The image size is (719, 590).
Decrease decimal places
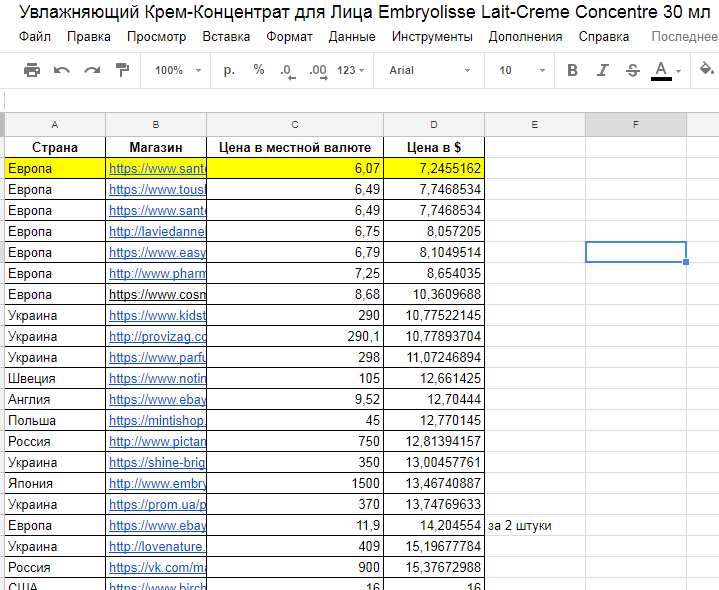coord(287,70)
